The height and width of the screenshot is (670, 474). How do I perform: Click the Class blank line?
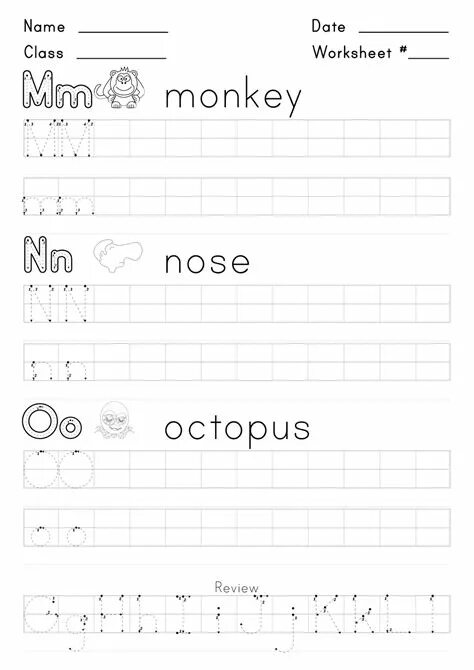(x=121, y=57)
